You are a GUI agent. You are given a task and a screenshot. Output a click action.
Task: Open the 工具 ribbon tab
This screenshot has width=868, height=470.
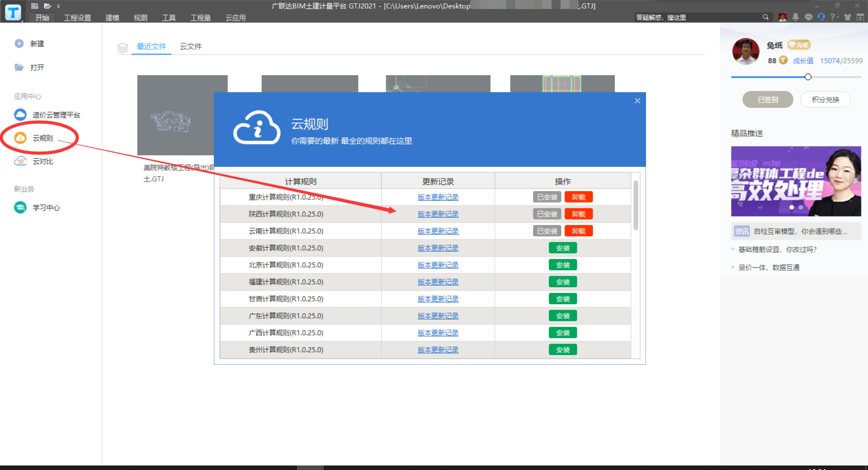click(x=169, y=18)
